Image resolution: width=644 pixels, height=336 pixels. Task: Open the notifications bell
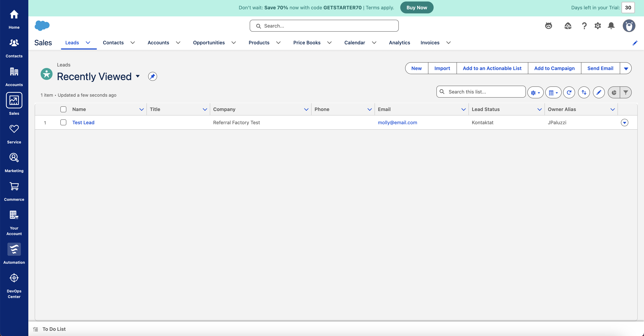(x=611, y=26)
